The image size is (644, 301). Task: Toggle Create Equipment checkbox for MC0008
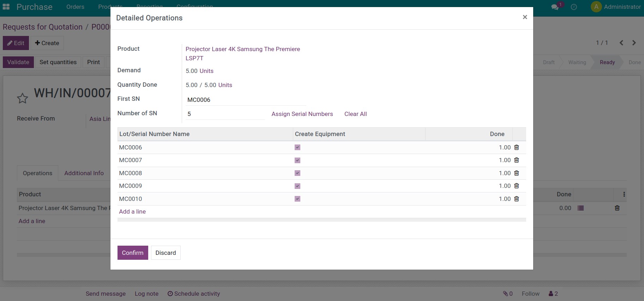pos(297,173)
